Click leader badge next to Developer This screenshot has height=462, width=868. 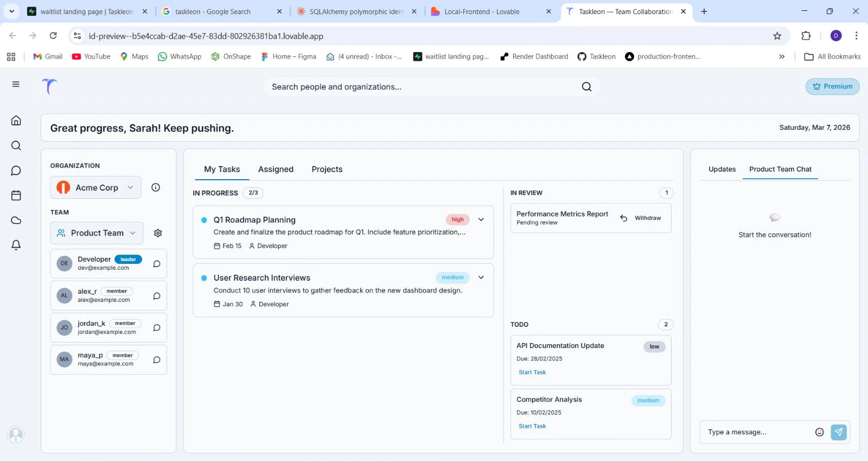[128, 260]
